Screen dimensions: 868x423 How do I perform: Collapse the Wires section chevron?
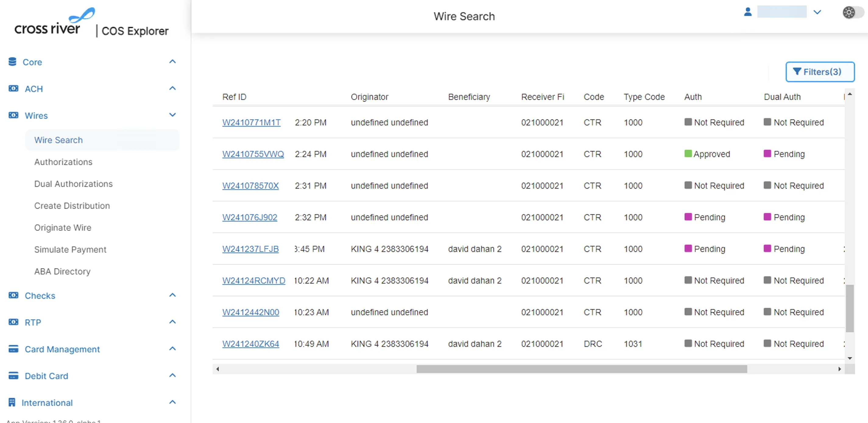(172, 115)
